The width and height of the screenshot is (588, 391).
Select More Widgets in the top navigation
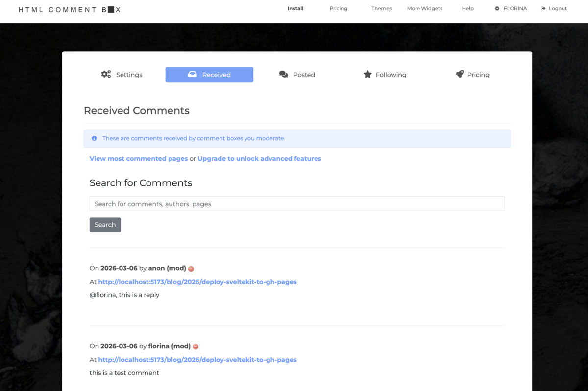tap(424, 8)
